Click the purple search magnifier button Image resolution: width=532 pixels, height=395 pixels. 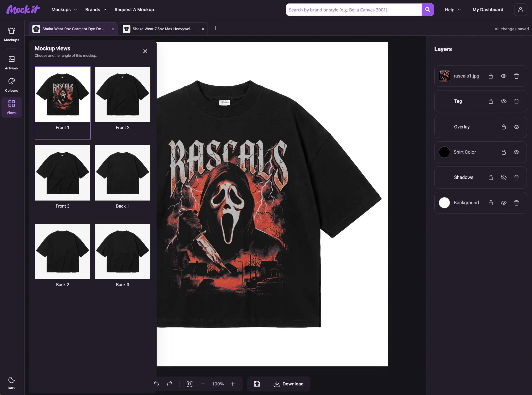(x=427, y=10)
